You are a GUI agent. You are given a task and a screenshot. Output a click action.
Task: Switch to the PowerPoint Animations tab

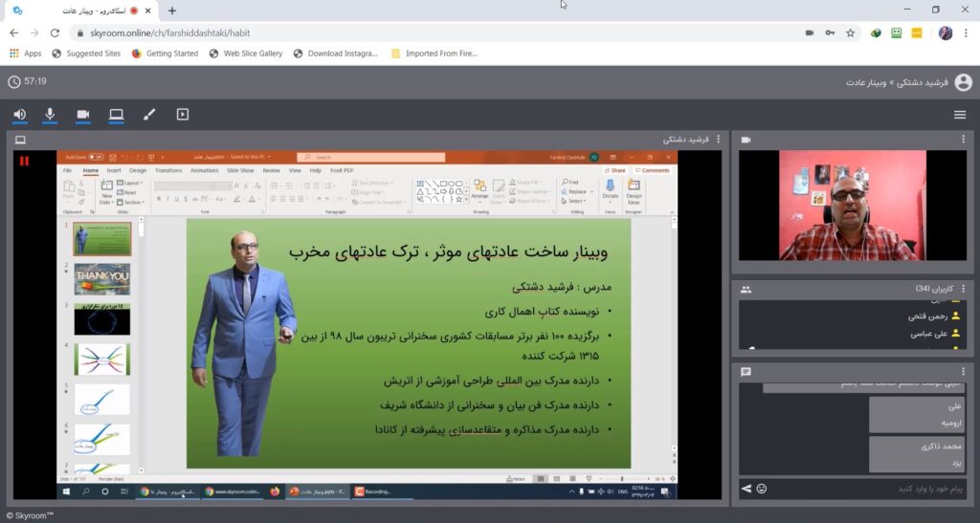[205, 170]
